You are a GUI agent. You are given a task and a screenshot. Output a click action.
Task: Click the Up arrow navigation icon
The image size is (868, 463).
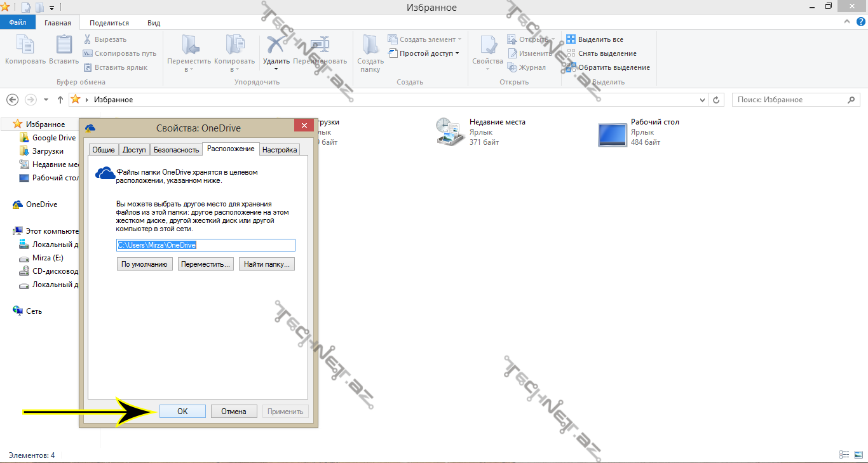tap(60, 100)
